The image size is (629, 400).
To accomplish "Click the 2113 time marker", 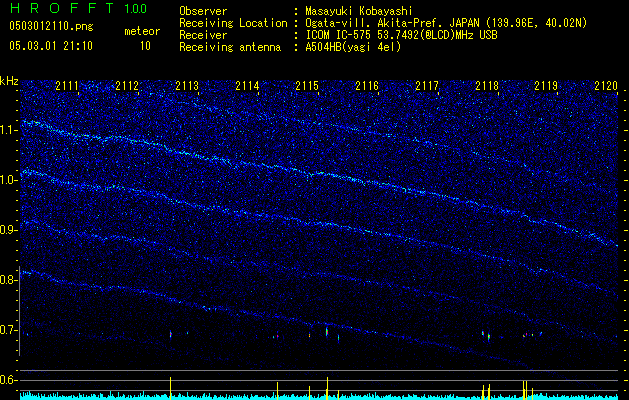I will 187,86.
